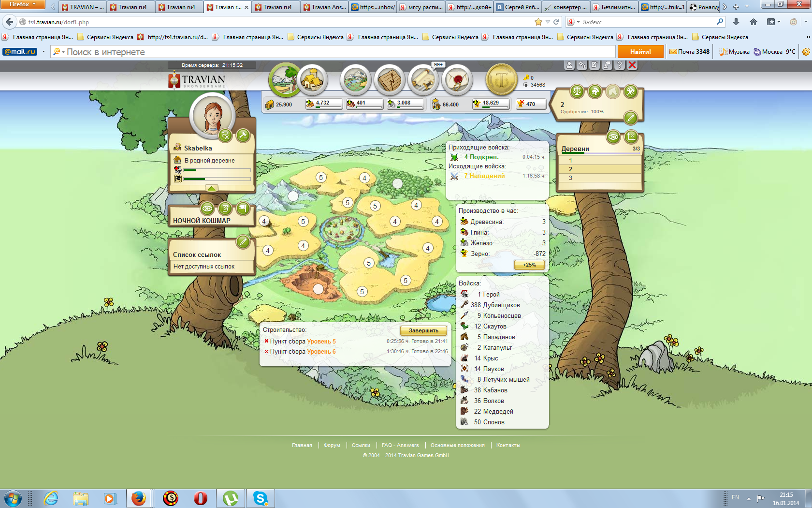Switch to the TRAVIAN first browser tab
Image resolution: width=812 pixels, height=508 pixels.
click(x=83, y=7)
